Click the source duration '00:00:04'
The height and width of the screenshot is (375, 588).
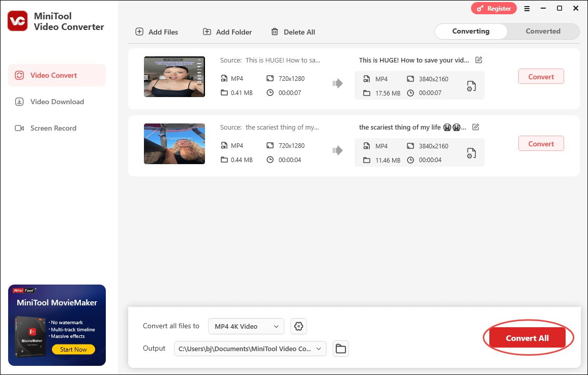click(x=289, y=160)
